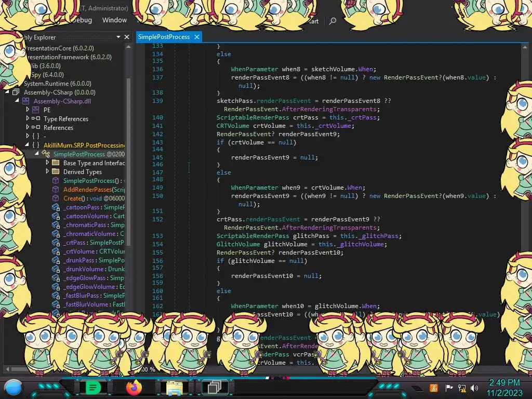Expand the '-' empty namespace node
The width and height of the screenshot is (532, 399).
[x=28, y=136]
